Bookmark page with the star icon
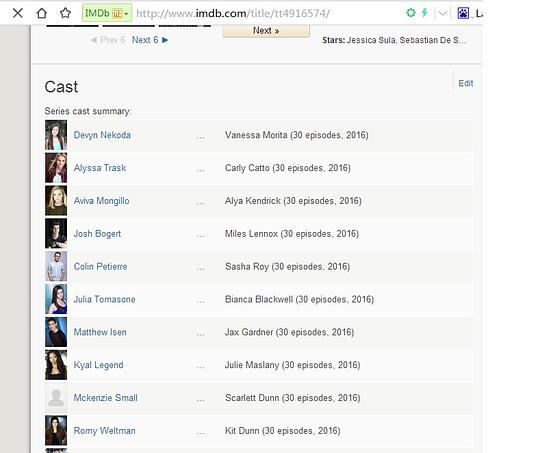The width and height of the screenshot is (540, 453). coord(65,13)
